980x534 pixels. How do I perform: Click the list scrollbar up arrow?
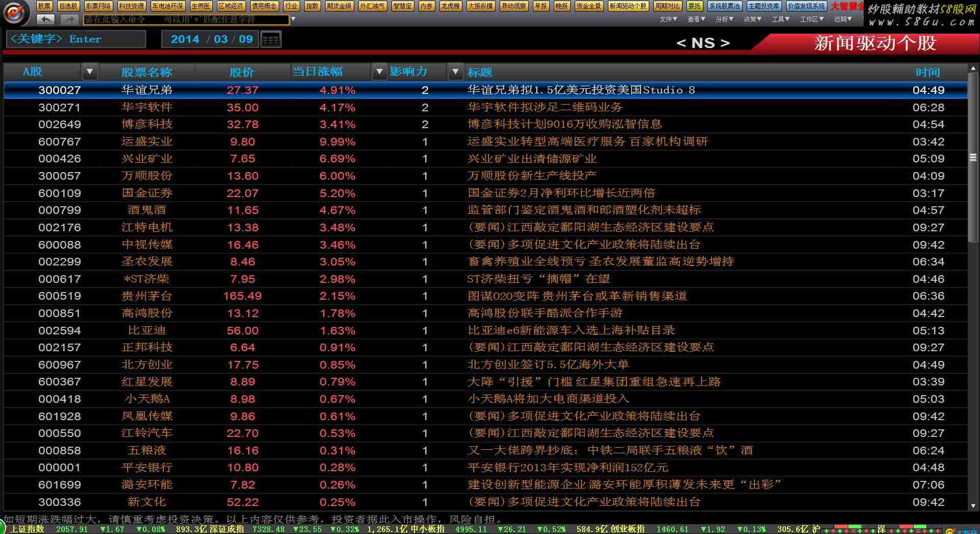[973, 68]
